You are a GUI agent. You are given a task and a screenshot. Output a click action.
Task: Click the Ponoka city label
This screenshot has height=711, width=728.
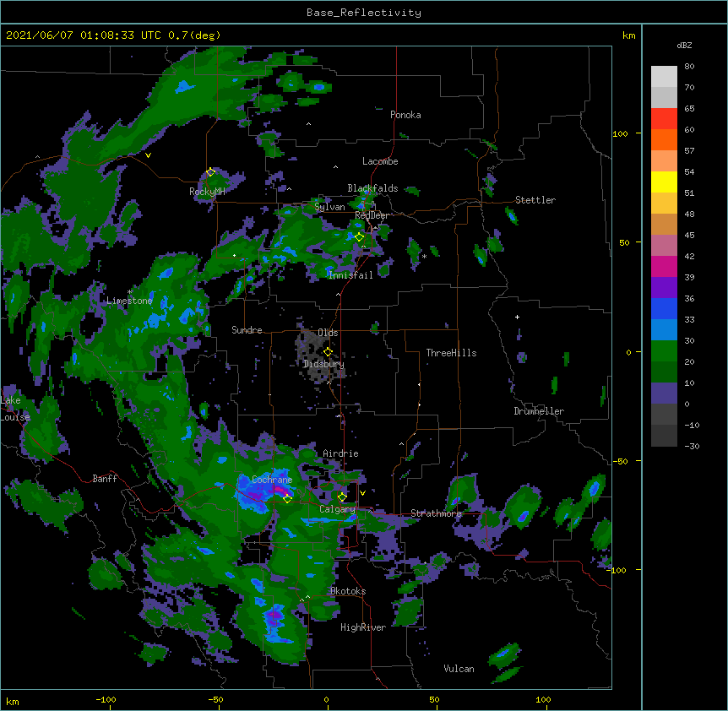click(405, 115)
